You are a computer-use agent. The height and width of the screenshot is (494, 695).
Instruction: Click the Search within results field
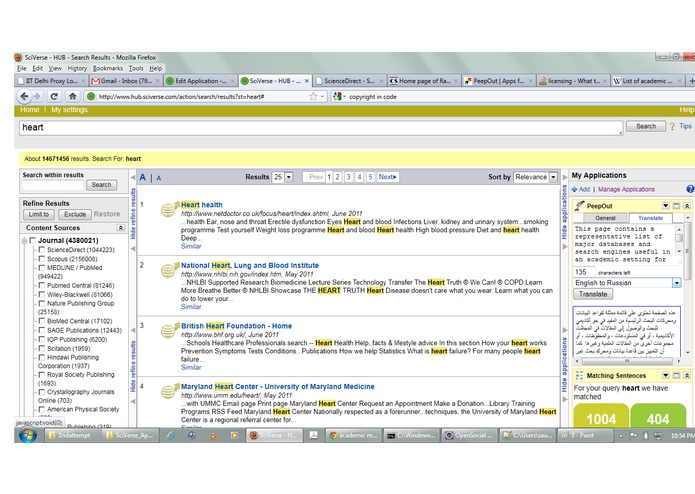(53, 185)
